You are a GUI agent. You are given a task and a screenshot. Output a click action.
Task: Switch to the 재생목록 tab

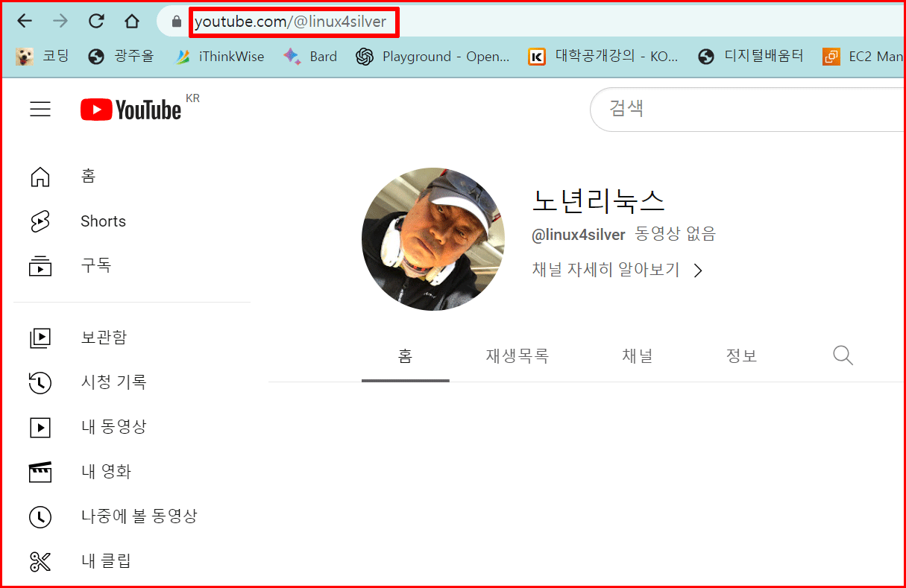click(518, 357)
